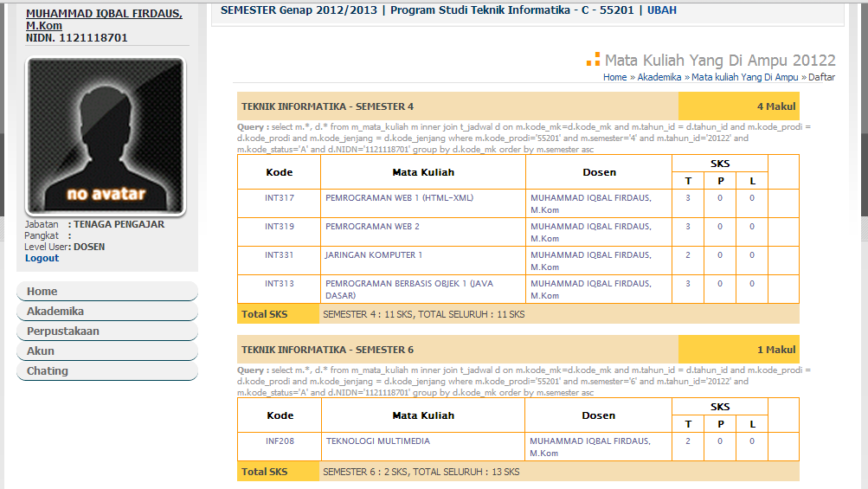Click the Teknik Informatika - Semester 4 header

pyautogui.click(x=327, y=106)
